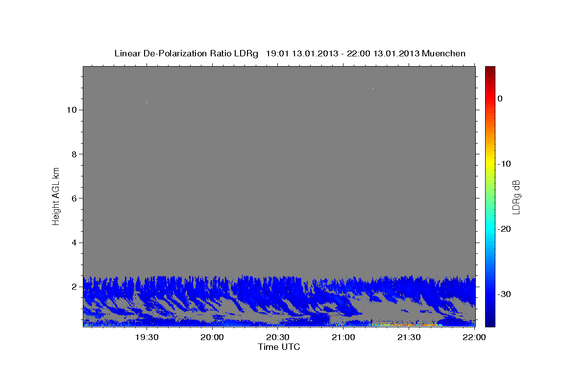The width and height of the screenshot is (588, 392).
Task: Click the cyan section of the colorbar
Action: (490, 228)
